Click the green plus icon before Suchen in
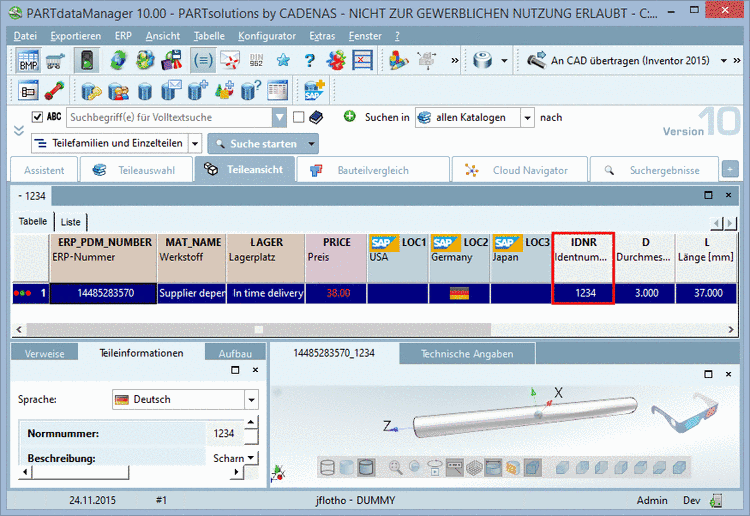The width and height of the screenshot is (750, 516). pyautogui.click(x=350, y=116)
